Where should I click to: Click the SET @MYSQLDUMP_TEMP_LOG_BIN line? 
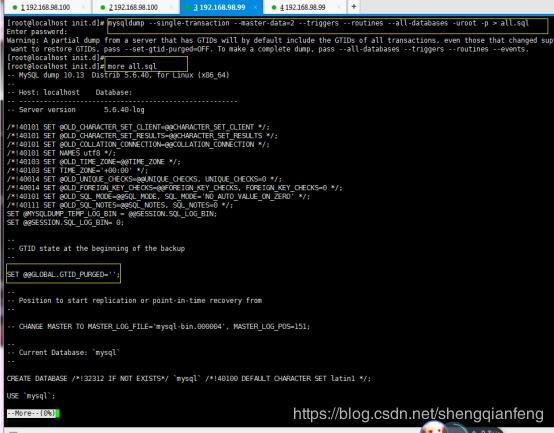112,214
